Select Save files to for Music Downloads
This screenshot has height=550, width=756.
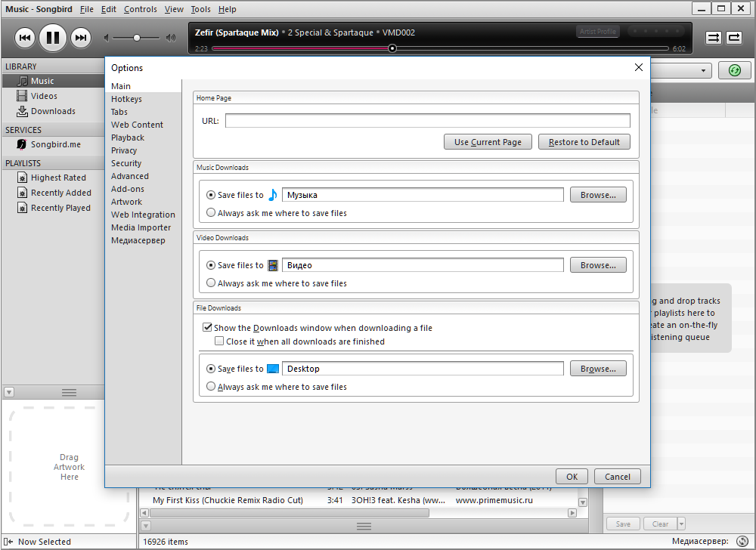click(211, 195)
